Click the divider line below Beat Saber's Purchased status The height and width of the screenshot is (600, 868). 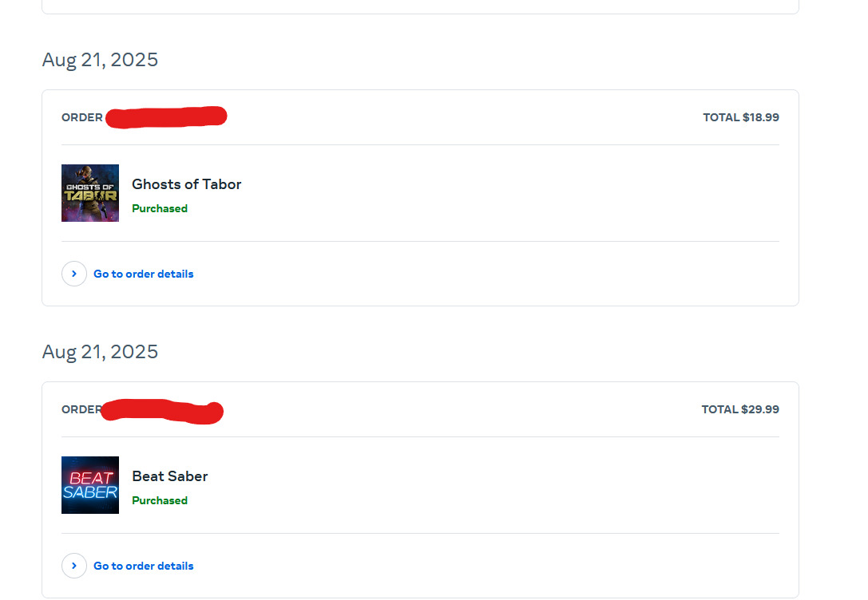click(x=420, y=533)
